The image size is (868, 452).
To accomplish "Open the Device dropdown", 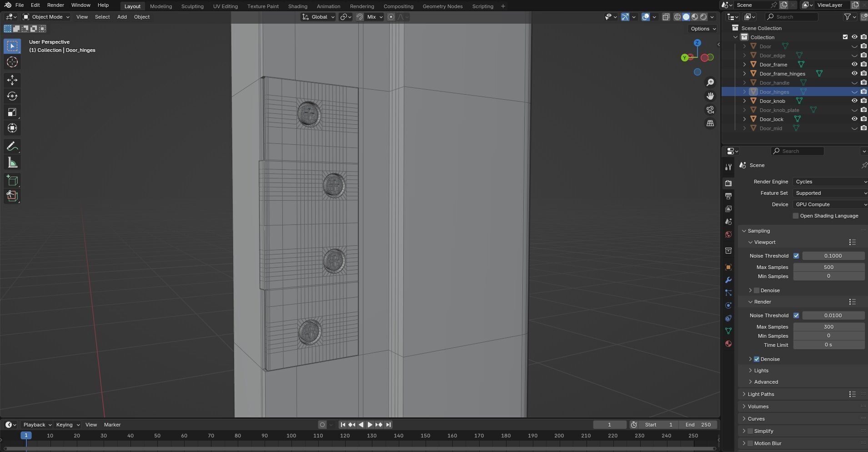I will (830, 204).
